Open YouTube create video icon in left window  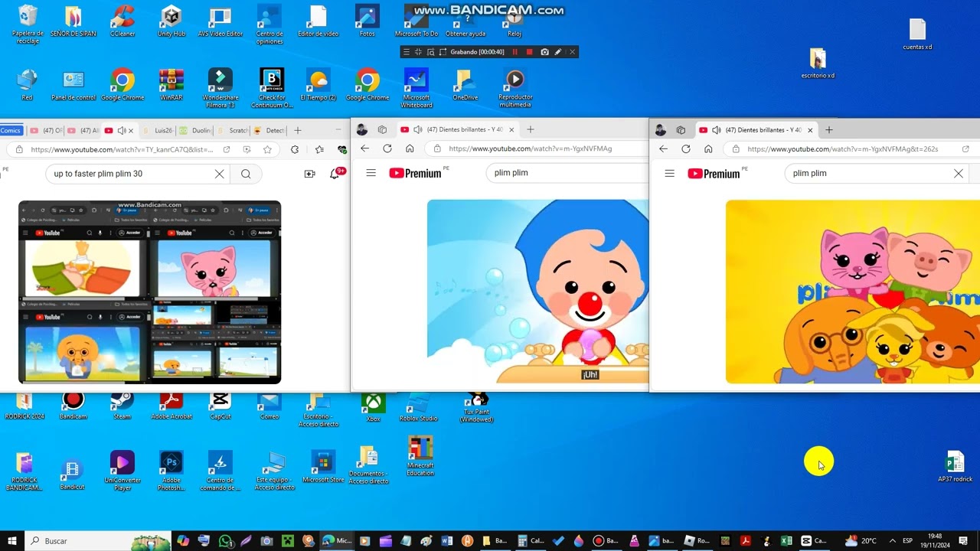coord(309,174)
